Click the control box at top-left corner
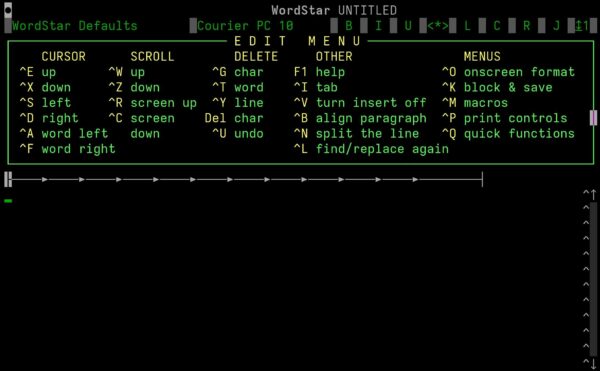Viewport: 600px width, 371px height. [x=8, y=10]
